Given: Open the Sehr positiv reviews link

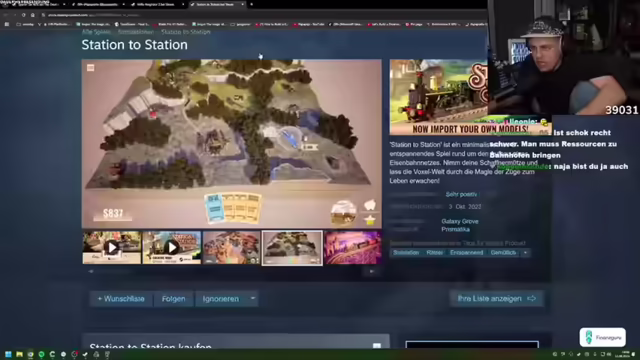Looking at the screenshot, I should click(461, 194).
